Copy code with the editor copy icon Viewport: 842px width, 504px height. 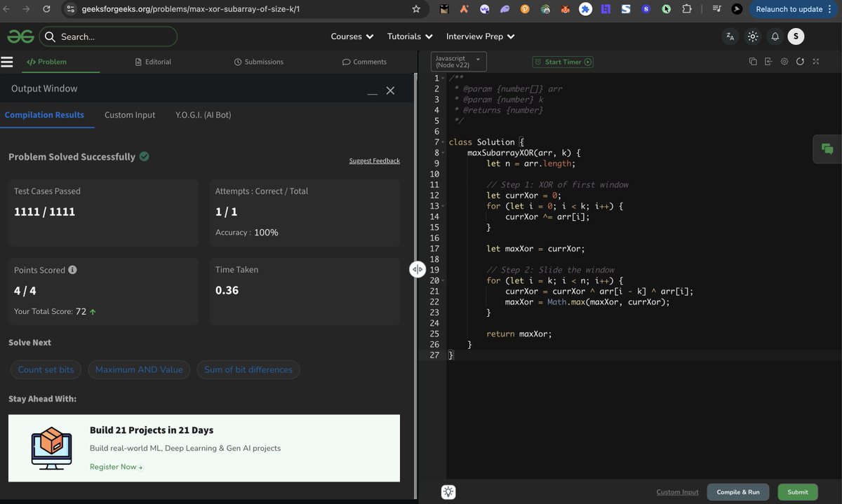[753, 62]
